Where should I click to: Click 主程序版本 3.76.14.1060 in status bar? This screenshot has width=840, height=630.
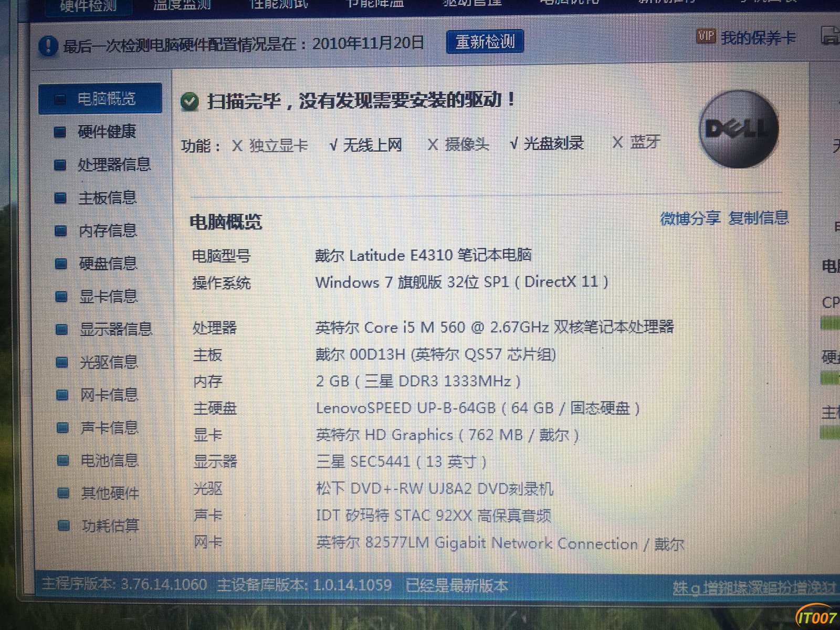(x=124, y=584)
